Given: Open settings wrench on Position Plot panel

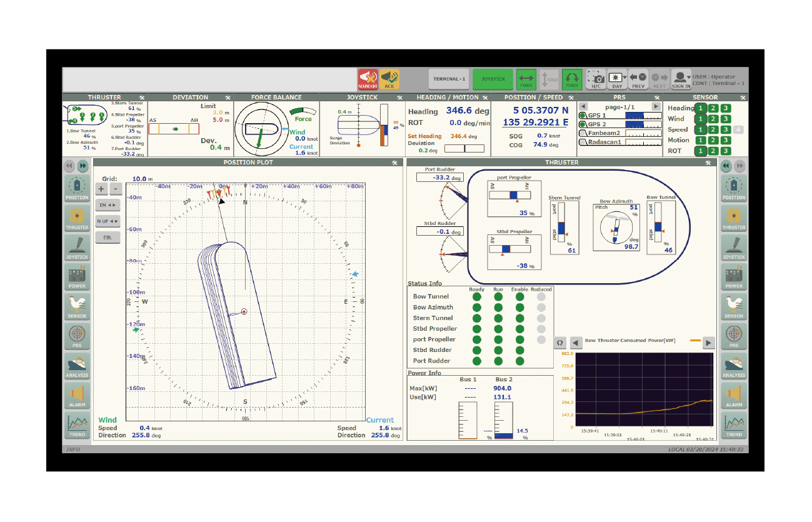Looking at the screenshot, I should click(x=394, y=163).
